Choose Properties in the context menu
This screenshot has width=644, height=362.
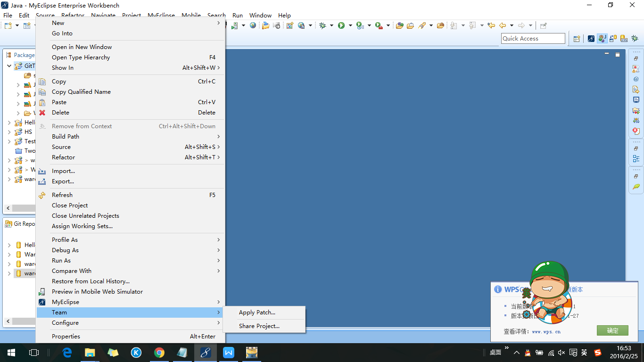click(131, 337)
